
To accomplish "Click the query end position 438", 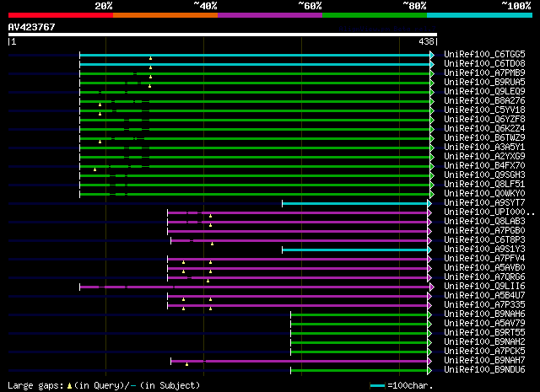I will (426, 41).
